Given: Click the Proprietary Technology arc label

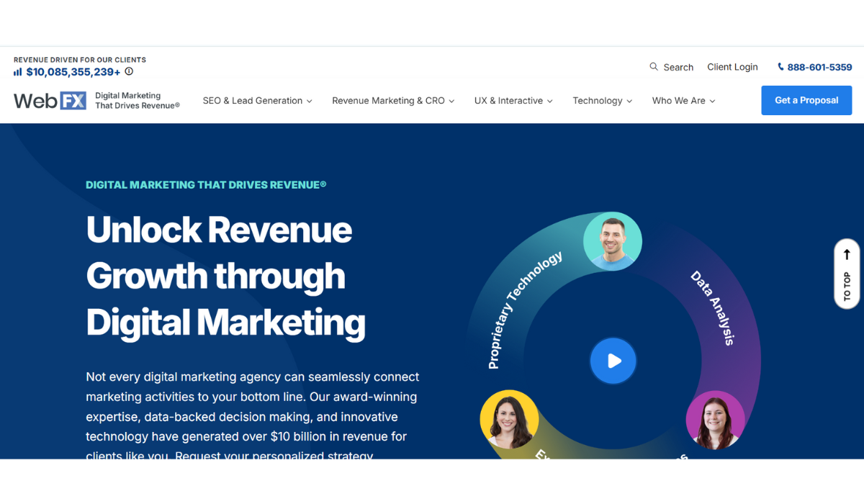Looking at the screenshot, I should coord(524,310).
